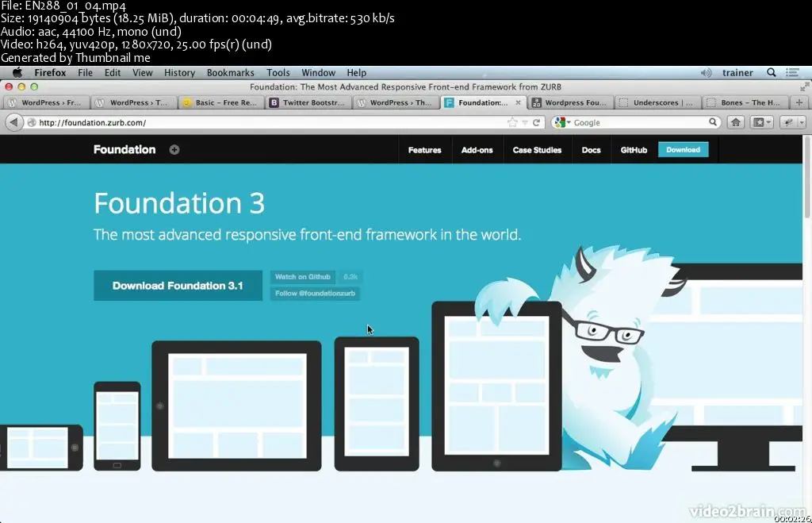812x523 pixels.
Task: Click the URL address field
Action: pyautogui.click(x=270, y=123)
